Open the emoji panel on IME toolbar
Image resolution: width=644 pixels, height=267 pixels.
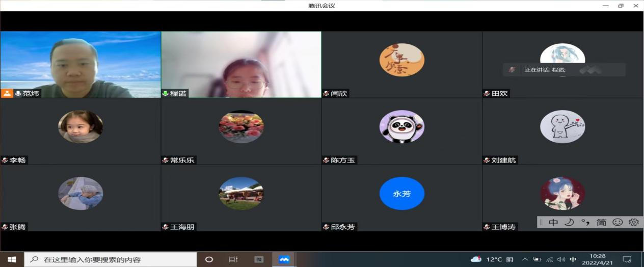tap(618, 222)
